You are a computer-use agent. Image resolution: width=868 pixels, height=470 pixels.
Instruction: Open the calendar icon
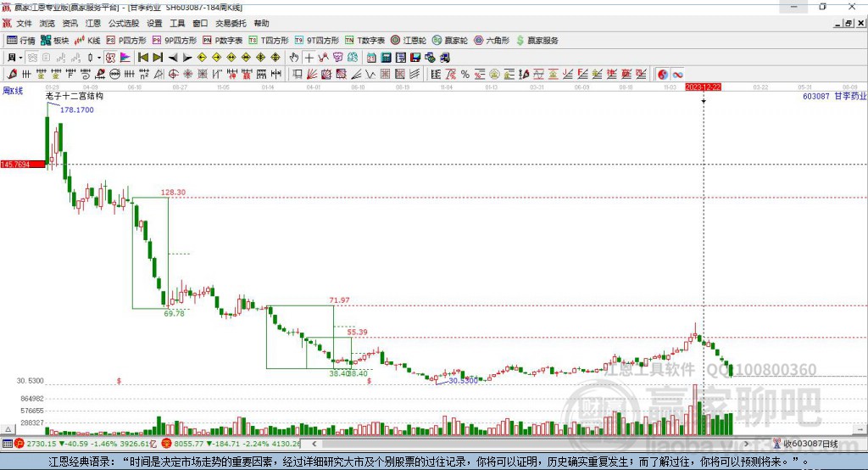coord(371,58)
